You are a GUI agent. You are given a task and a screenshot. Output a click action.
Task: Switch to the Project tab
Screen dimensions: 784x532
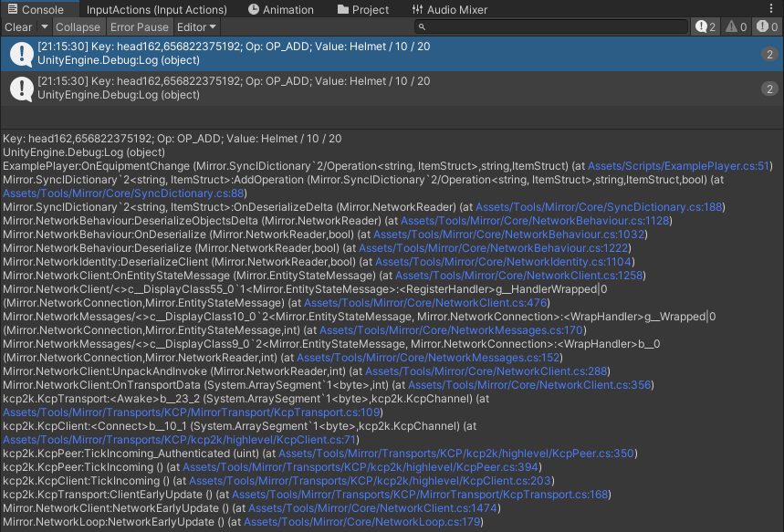click(364, 9)
